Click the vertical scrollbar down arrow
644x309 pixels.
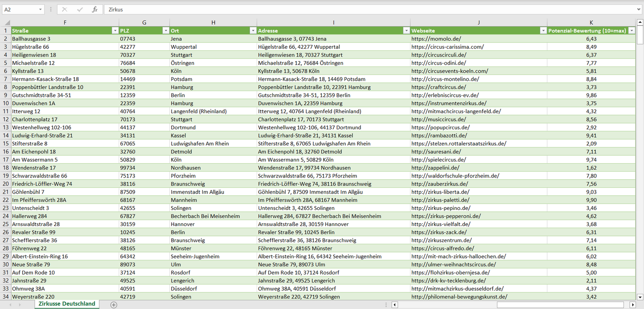click(640, 297)
